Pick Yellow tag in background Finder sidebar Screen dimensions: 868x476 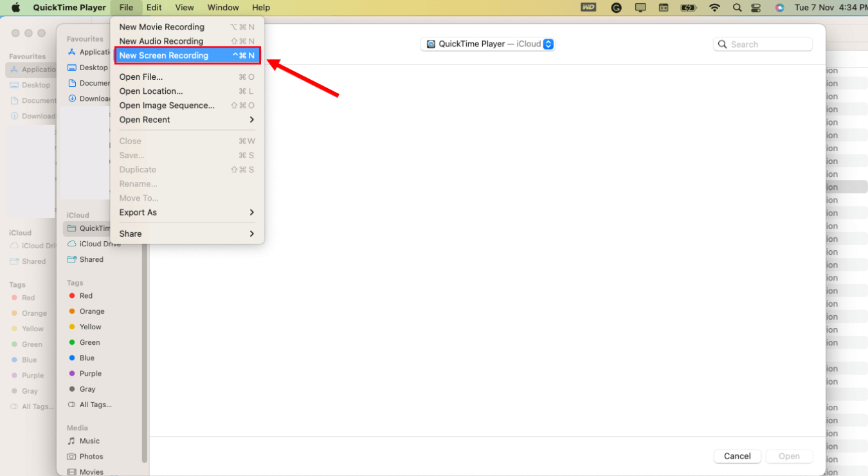(x=27, y=329)
